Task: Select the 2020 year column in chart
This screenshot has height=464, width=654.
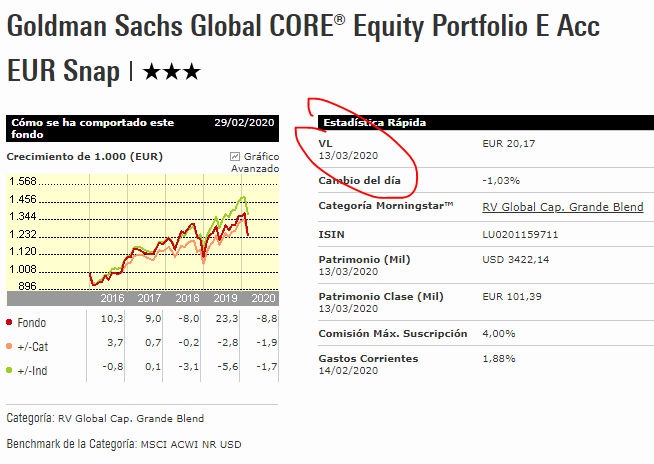Action: click(262, 298)
